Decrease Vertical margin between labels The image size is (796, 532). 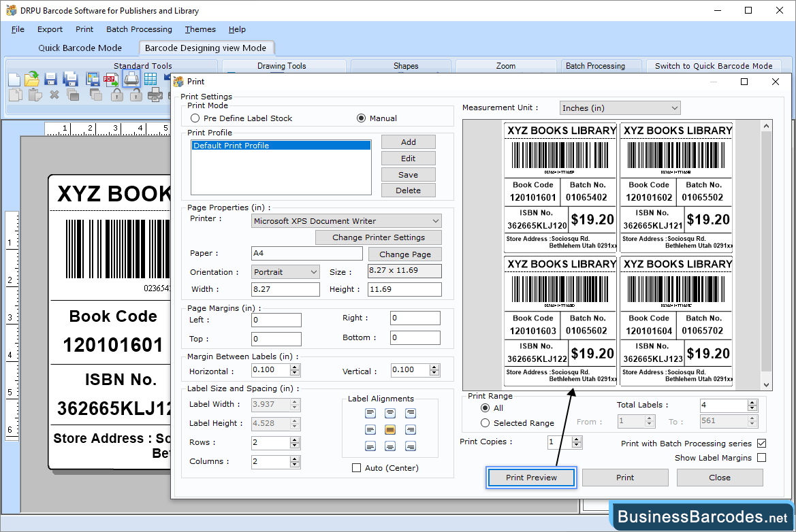pos(434,373)
